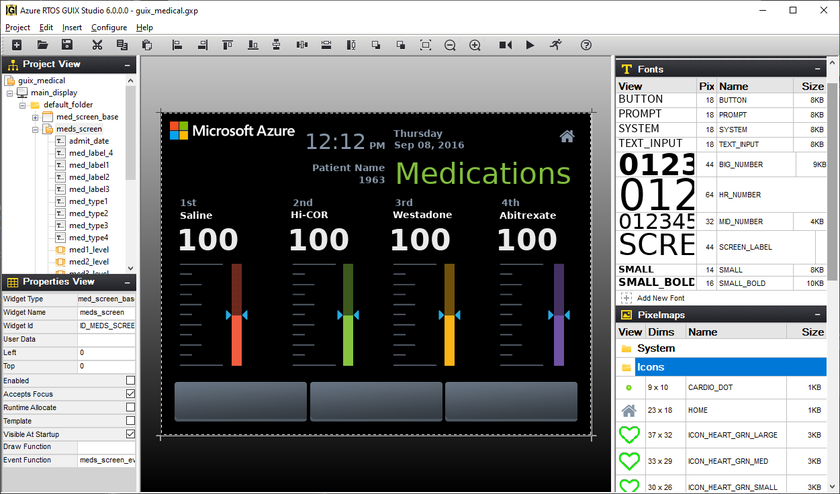This screenshot has height=494, width=840.
Task: Click the Saline red level slider
Action: click(237, 315)
